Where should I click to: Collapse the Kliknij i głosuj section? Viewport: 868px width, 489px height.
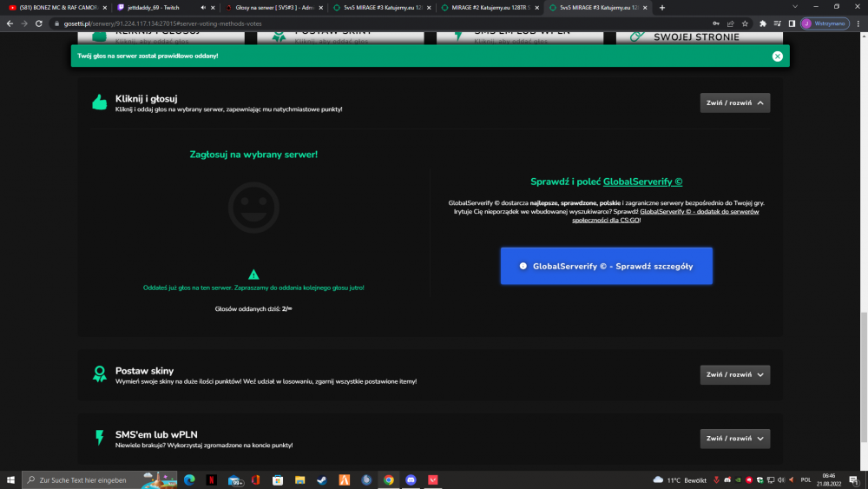click(734, 103)
